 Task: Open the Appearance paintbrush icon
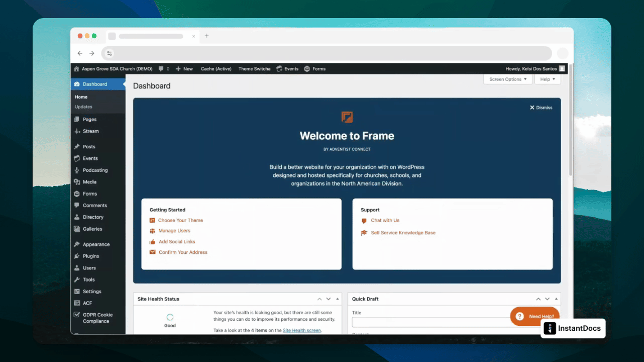[77, 244]
